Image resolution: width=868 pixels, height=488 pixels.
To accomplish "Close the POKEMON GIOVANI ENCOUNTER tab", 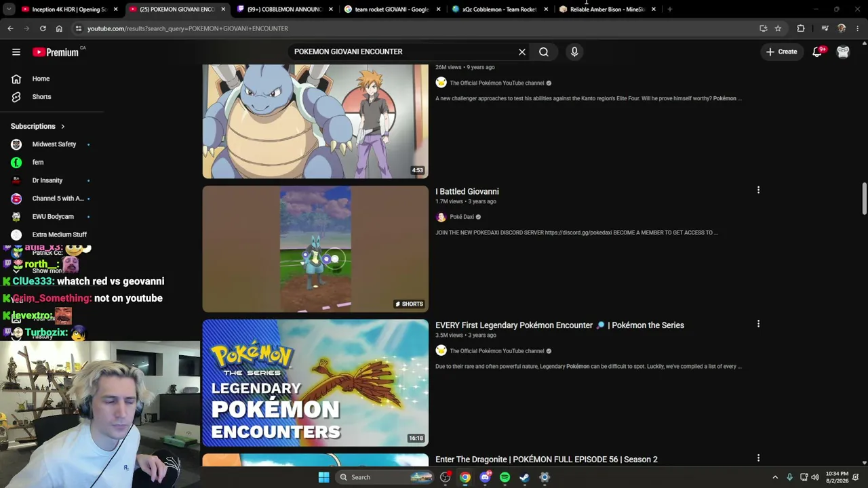I will point(223,9).
